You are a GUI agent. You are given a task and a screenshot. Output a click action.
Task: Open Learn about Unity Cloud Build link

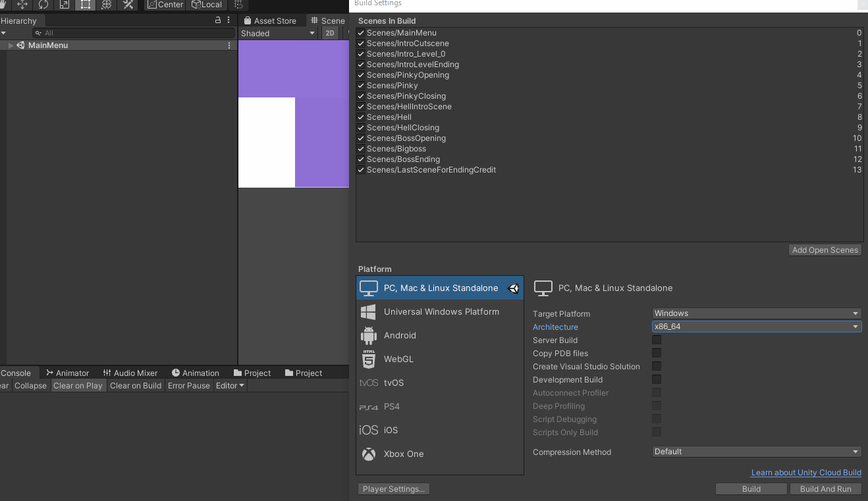coord(806,473)
